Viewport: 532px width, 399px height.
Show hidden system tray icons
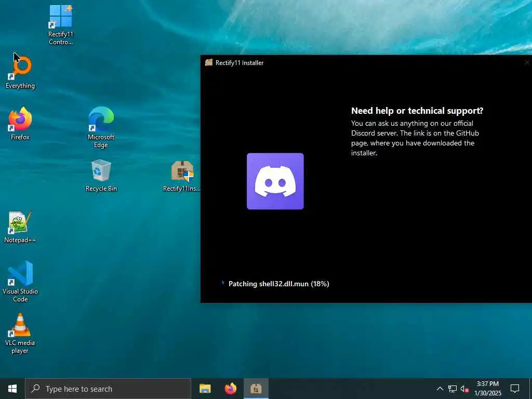point(440,389)
